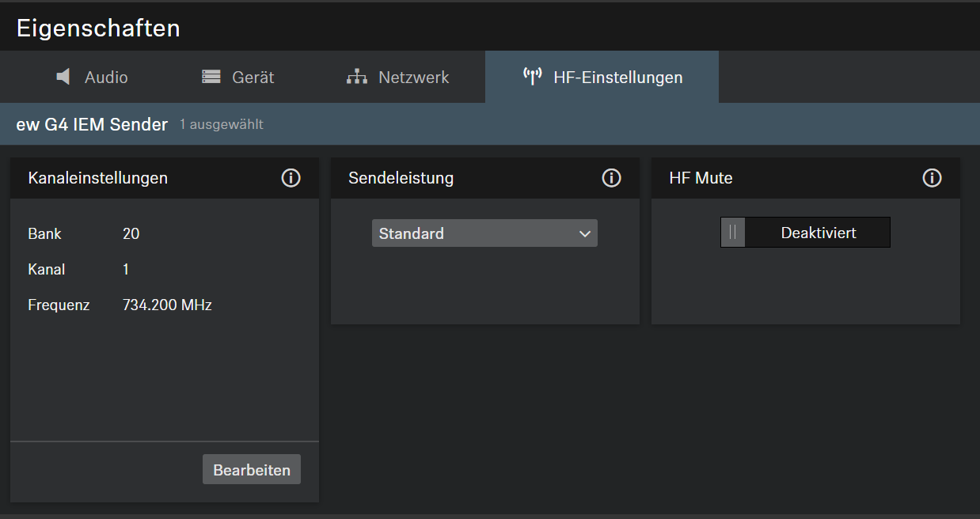
Task: Select the HF-Einstellungen tab label
Action: [617, 78]
